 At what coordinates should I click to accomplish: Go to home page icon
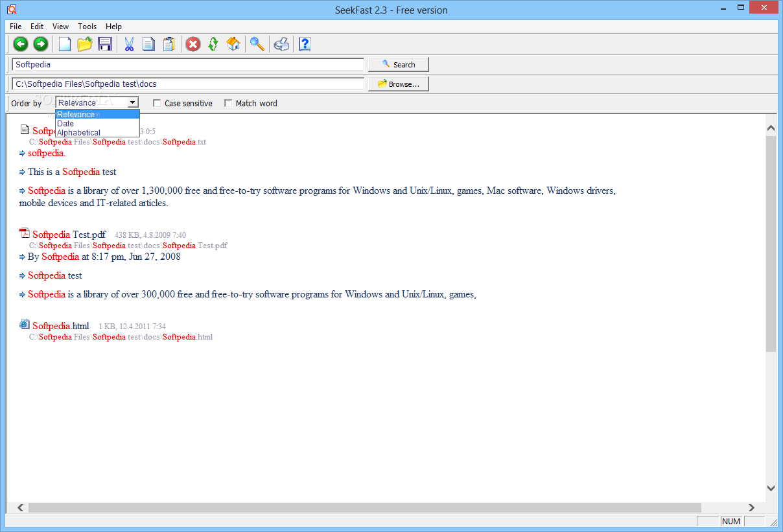click(x=233, y=44)
